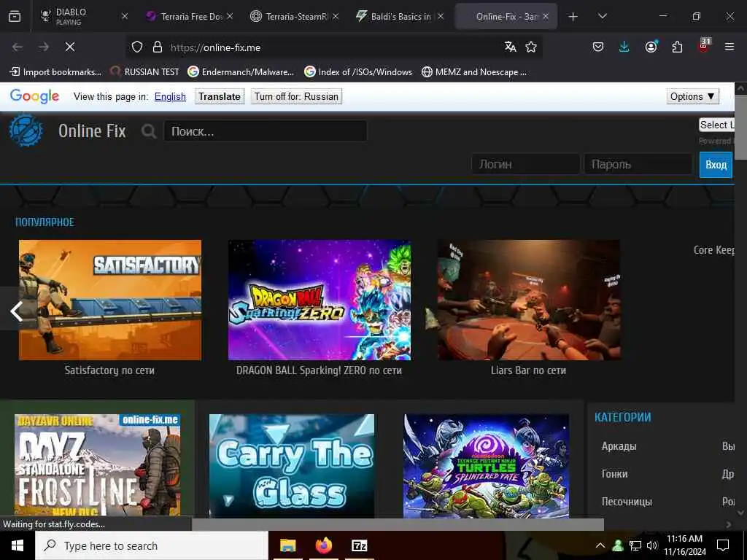This screenshot has height=560, width=747.
Task: Show hidden tray icons chevron
Action: pyautogui.click(x=600, y=545)
